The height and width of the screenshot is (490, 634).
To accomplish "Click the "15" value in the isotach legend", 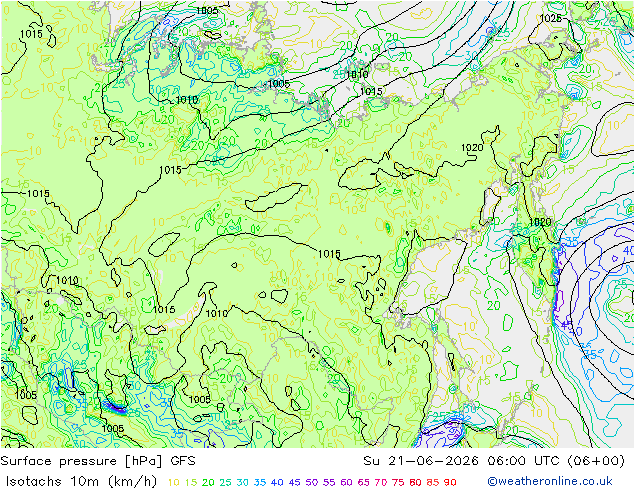I will point(191,482).
